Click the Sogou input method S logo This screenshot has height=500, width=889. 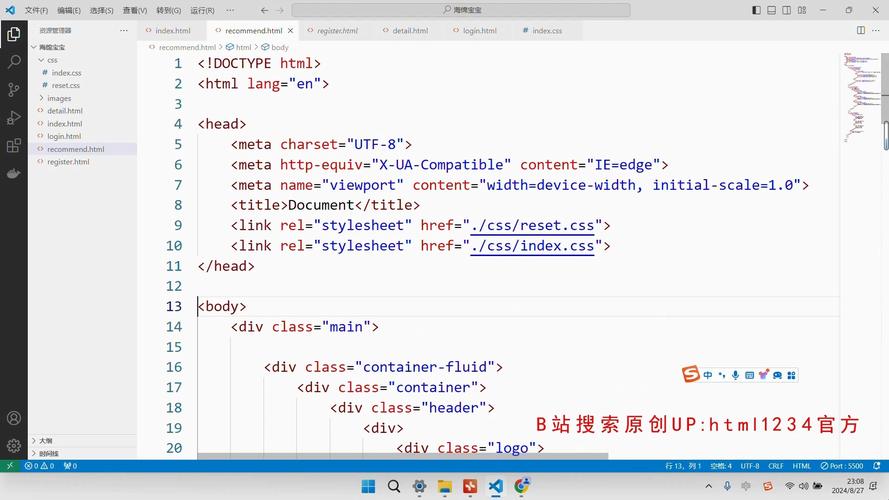[x=691, y=375]
